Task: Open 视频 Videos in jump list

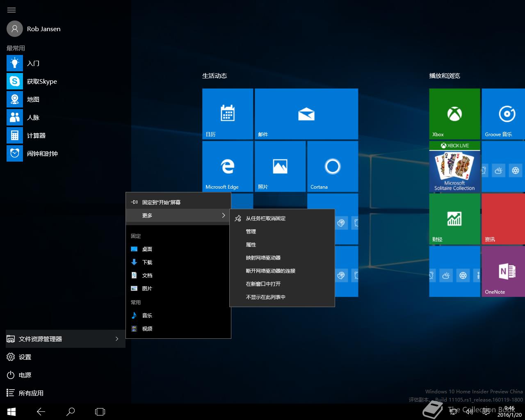Action: pyautogui.click(x=178, y=329)
